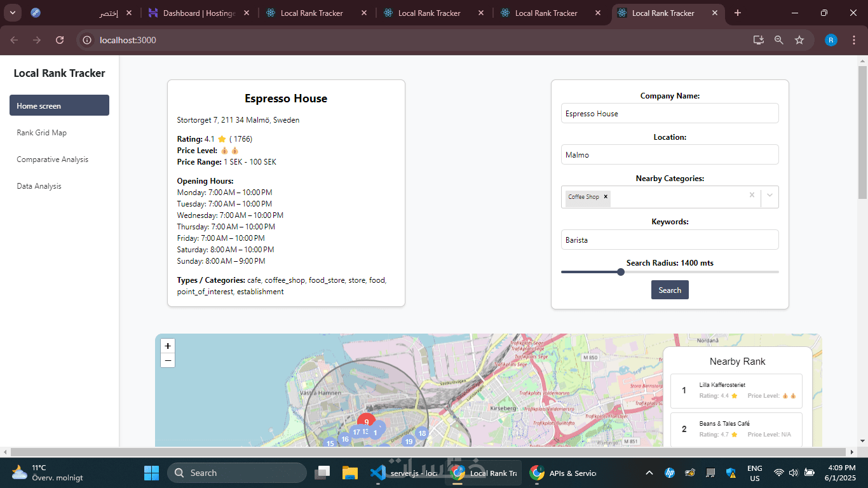Screen dimensions: 868x488
Task: Switch to VS Code server.js window
Action: pos(404,473)
